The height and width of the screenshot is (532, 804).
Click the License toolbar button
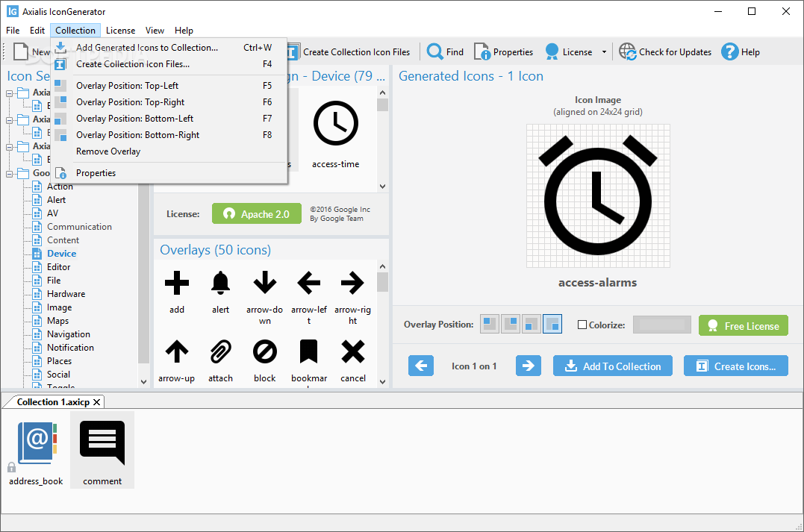click(569, 51)
